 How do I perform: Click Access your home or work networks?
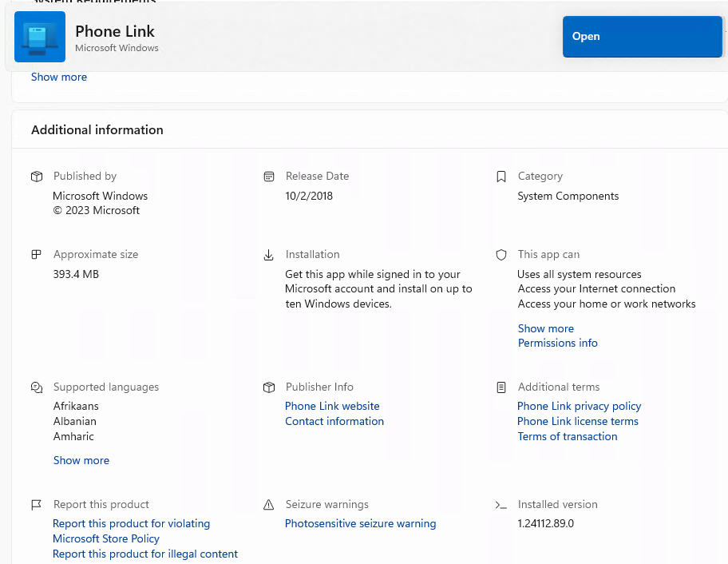pos(607,304)
